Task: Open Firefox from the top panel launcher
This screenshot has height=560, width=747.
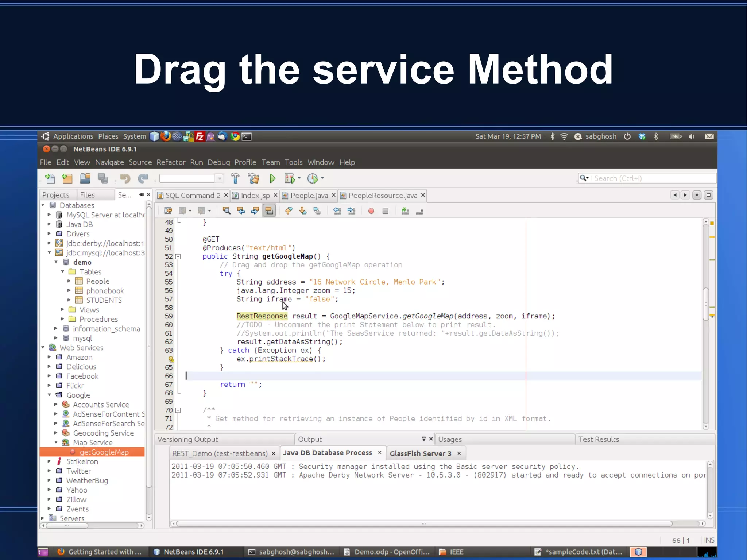Action: point(166,136)
